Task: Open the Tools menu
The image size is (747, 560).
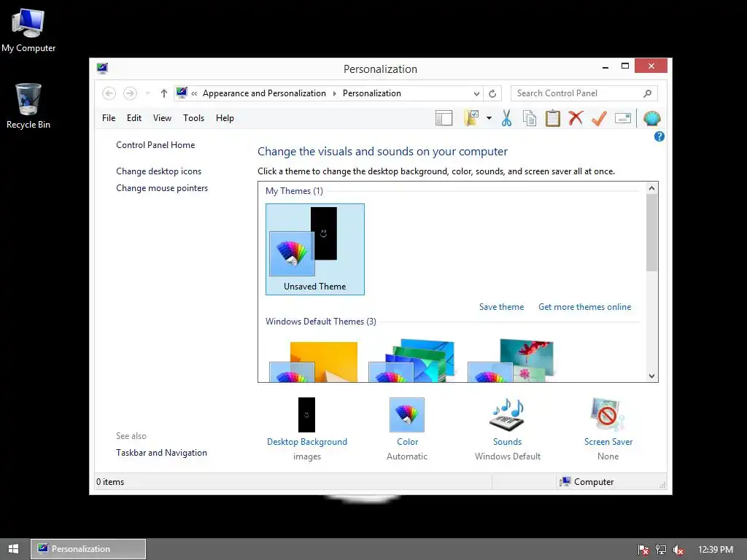Action: (x=193, y=118)
